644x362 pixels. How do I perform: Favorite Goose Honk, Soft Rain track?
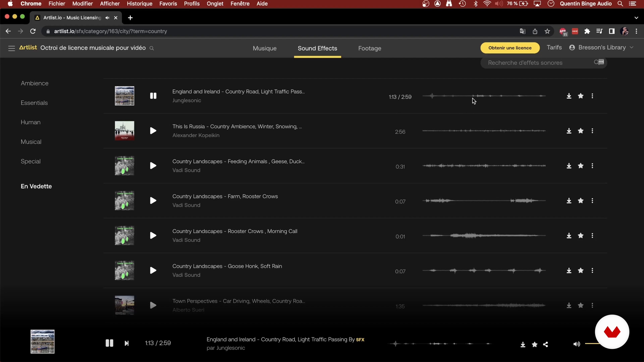[x=580, y=270]
